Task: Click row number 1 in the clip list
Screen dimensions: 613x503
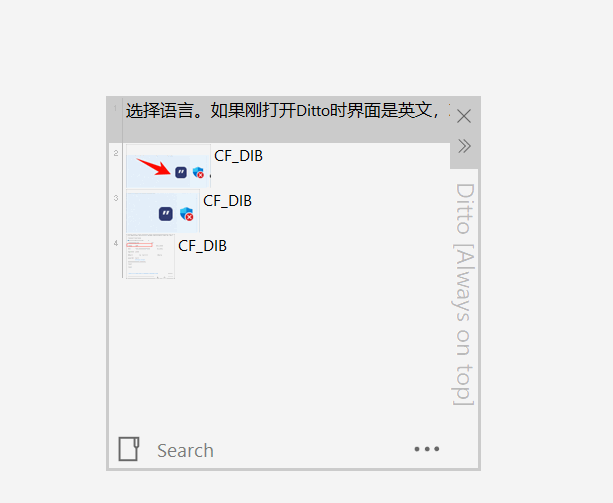Action: pos(115,108)
